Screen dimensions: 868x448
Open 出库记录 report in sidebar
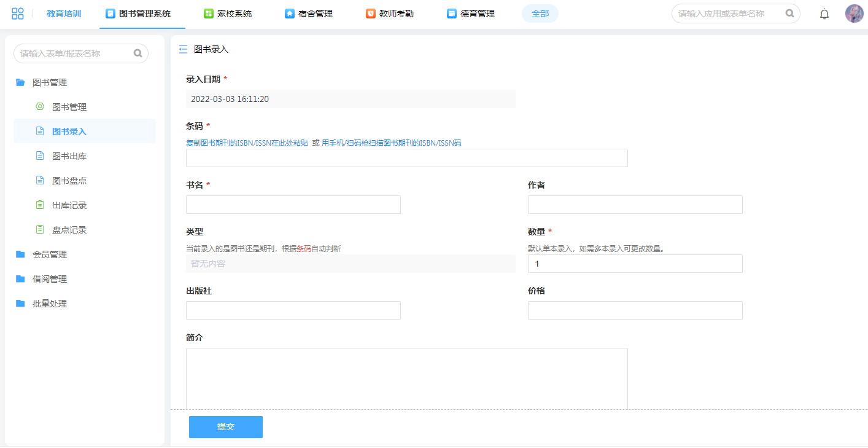tap(69, 205)
